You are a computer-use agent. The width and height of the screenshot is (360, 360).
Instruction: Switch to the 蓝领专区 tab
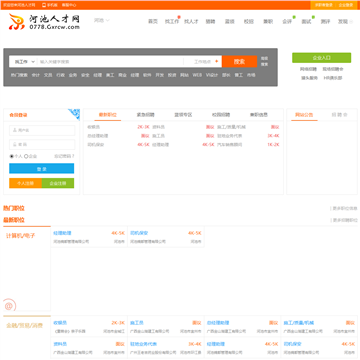pyautogui.click(x=183, y=115)
